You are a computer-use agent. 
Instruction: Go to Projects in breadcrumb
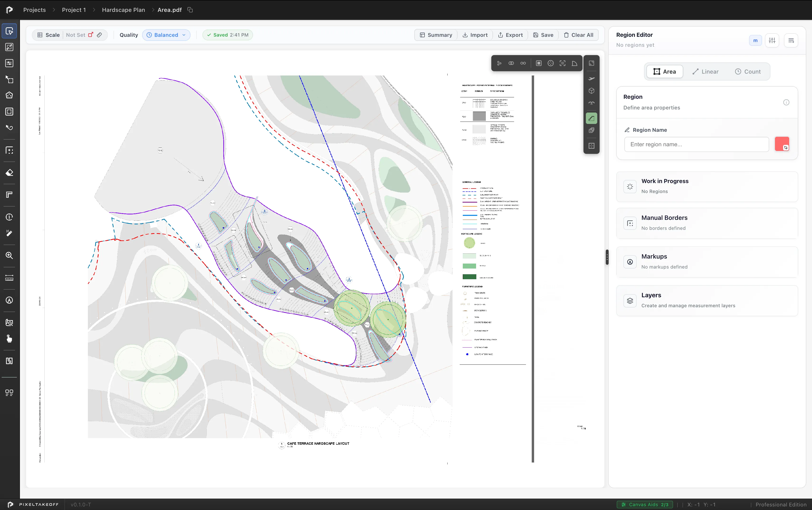[34, 10]
